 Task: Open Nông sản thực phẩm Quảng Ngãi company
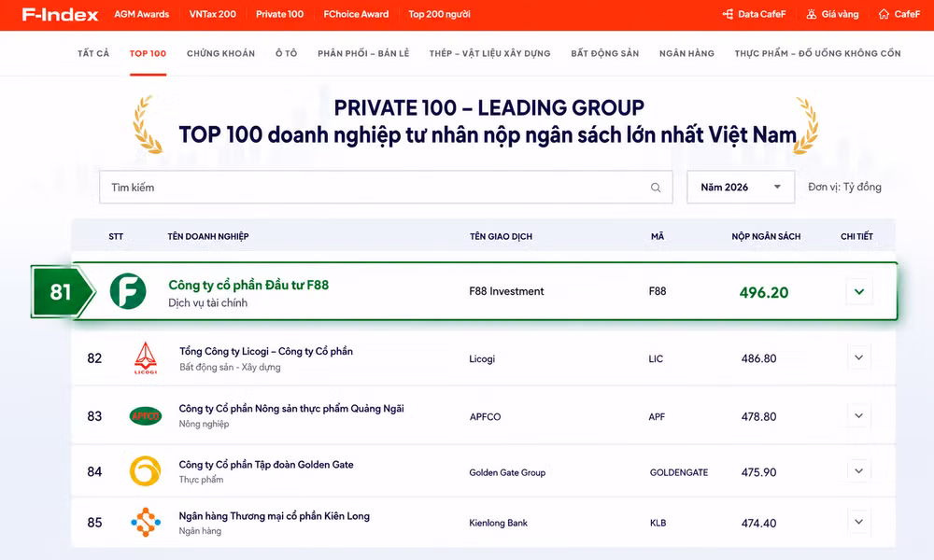click(x=291, y=408)
